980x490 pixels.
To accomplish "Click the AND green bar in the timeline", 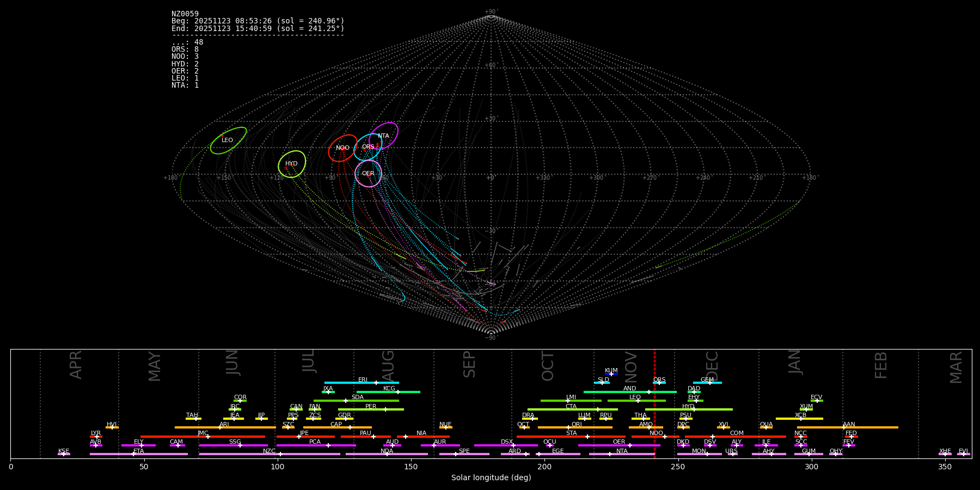I will (x=629, y=391).
